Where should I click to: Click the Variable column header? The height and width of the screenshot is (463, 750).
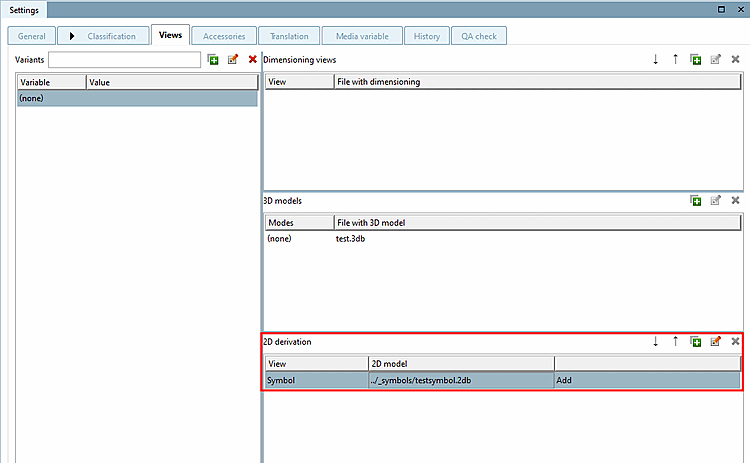(52, 82)
